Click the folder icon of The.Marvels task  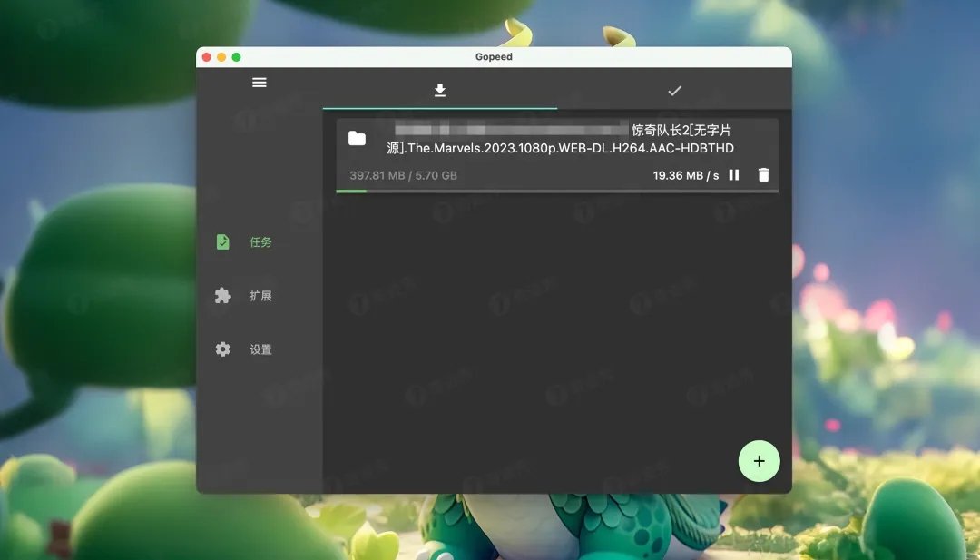coord(357,138)
